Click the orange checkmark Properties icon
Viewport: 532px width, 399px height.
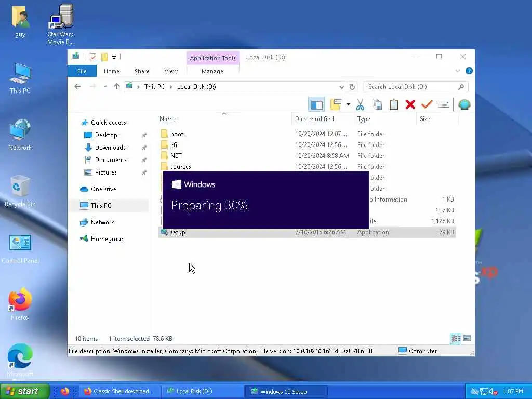427,104
